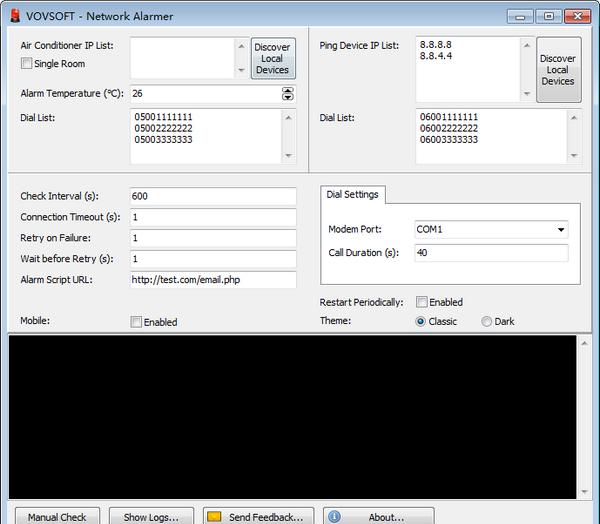Click down arrow of black log console scrollbar
This screenshot has height=524, width=600.
click(x=584, y=491)
